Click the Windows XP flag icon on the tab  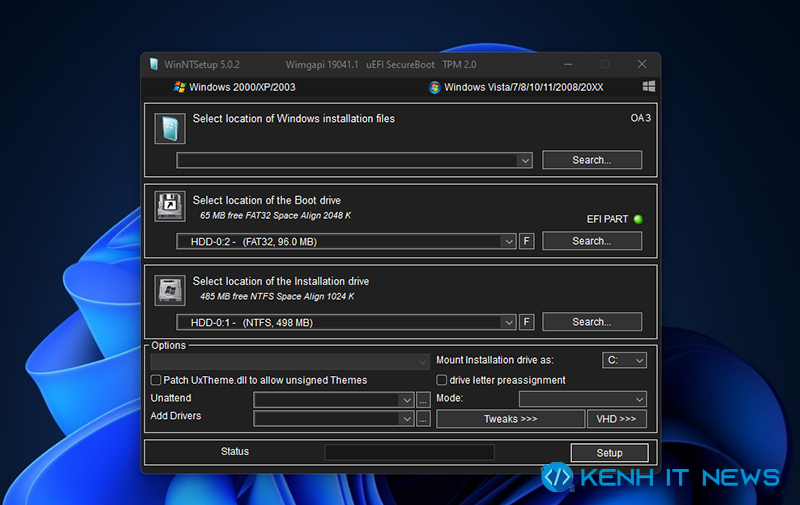point(179,87)
